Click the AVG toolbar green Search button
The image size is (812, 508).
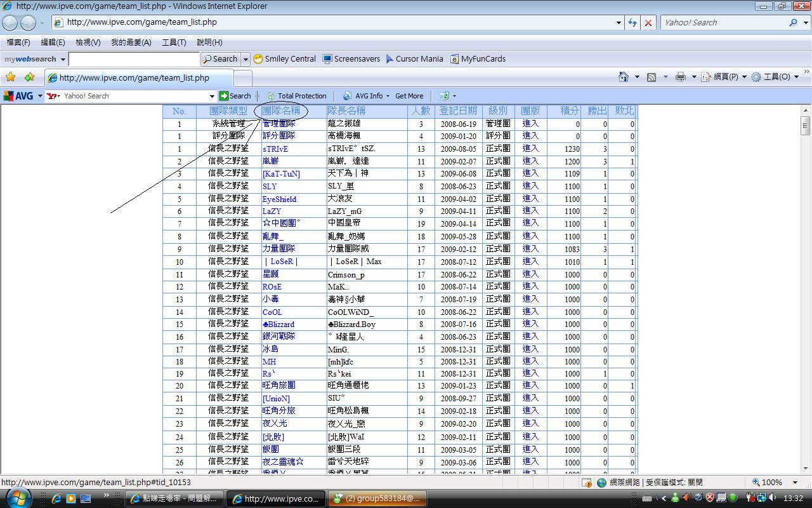tap(235, 96)
